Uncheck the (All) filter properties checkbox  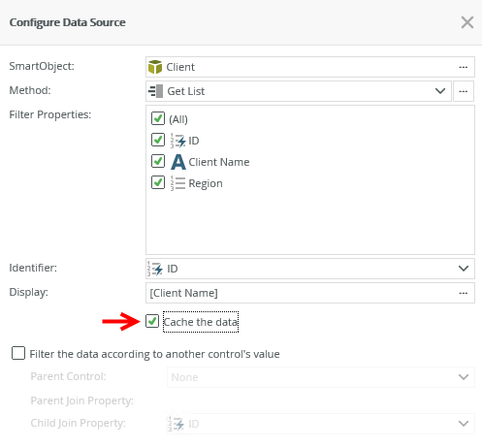158,118
